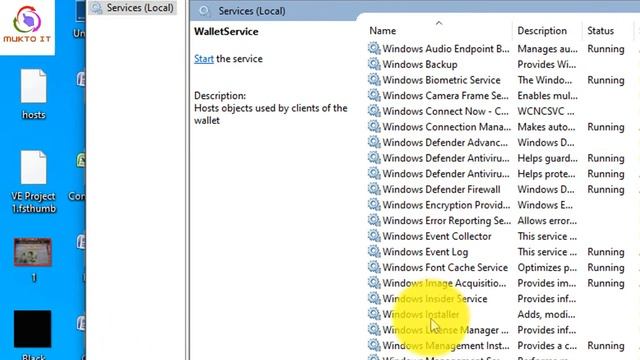Click gear icon of Windows Image Acquisition
640x360 pixels.
tap(374, 283)
